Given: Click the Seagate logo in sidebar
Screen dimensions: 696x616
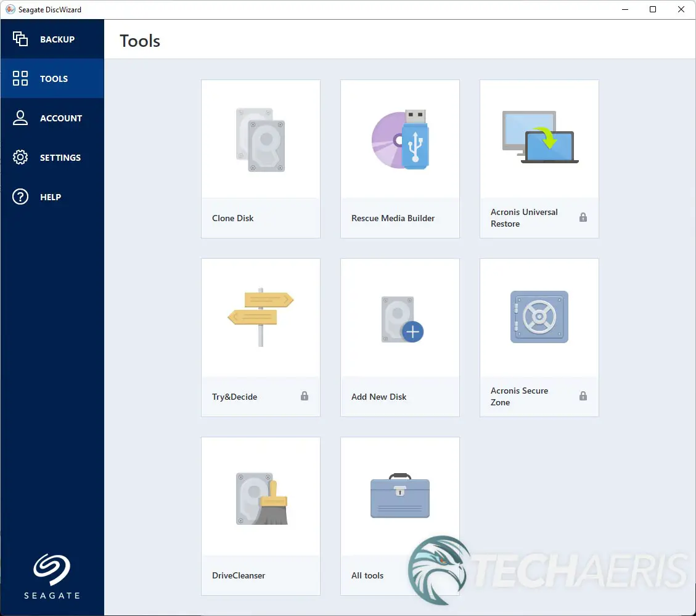Looking at the screenshot, I should click(x=52, y=577).
